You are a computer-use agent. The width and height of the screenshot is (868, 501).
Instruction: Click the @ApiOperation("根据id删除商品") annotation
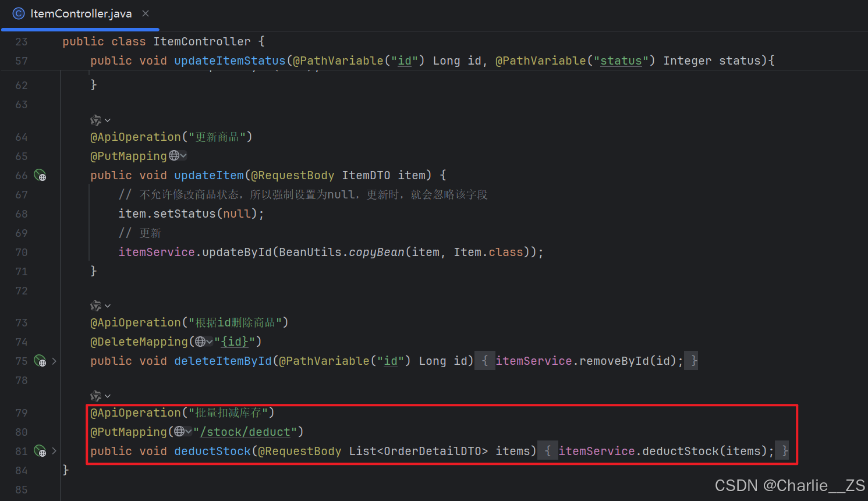pos(189,322)
